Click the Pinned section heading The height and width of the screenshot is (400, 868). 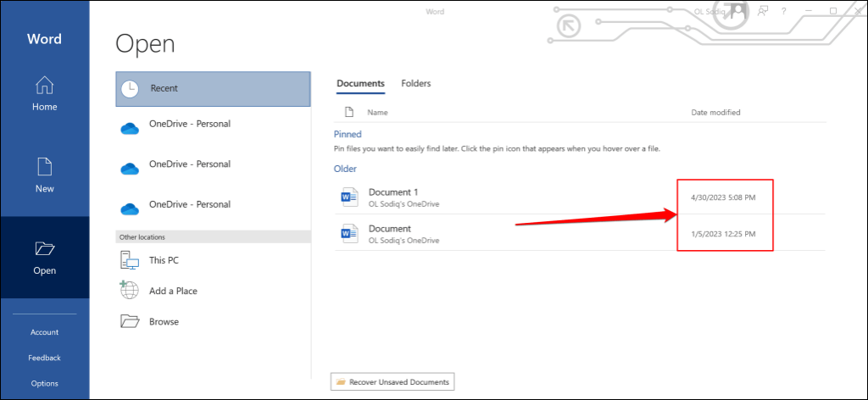click(x=348, y=135)
